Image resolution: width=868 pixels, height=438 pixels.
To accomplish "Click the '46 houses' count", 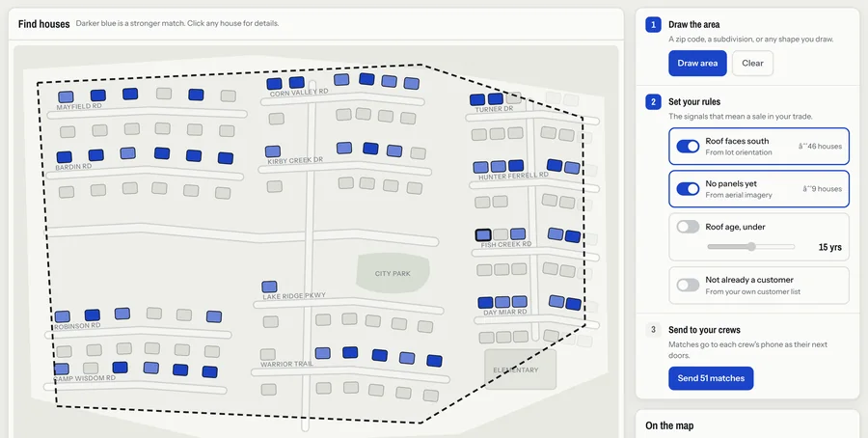I will point(820,147).
